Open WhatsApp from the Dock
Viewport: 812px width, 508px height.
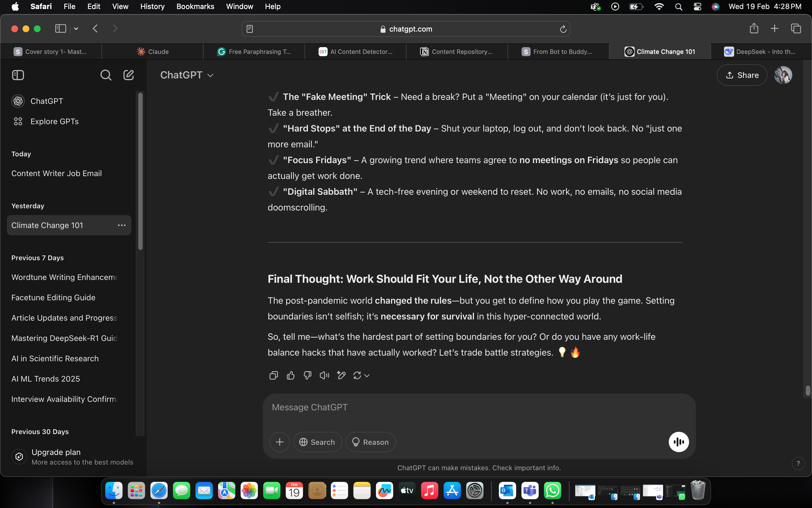[x=552, y=491]
